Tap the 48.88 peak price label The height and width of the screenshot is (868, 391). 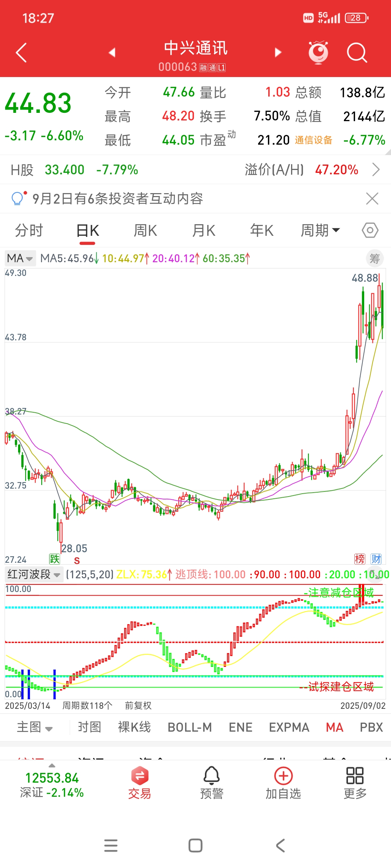(365, 278)
